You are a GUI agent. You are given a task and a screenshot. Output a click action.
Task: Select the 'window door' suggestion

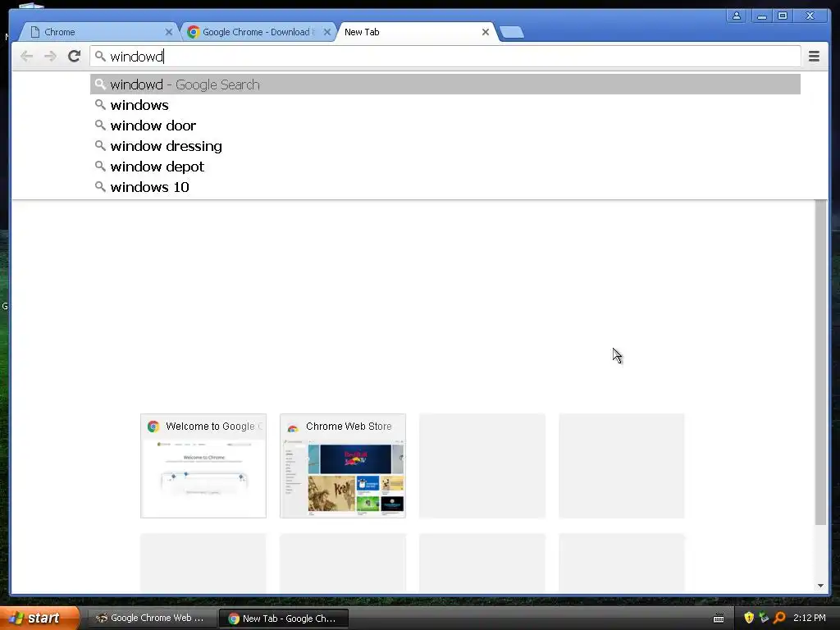pyautogui.click(x=445, y=126)
